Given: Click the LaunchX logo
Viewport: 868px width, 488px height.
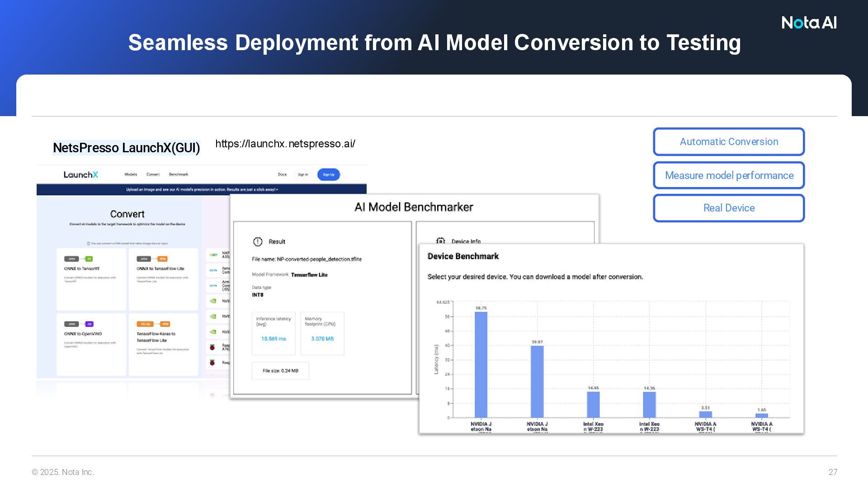Looking at the screenshot, I should pyautogui.click(x=80, y=175).
